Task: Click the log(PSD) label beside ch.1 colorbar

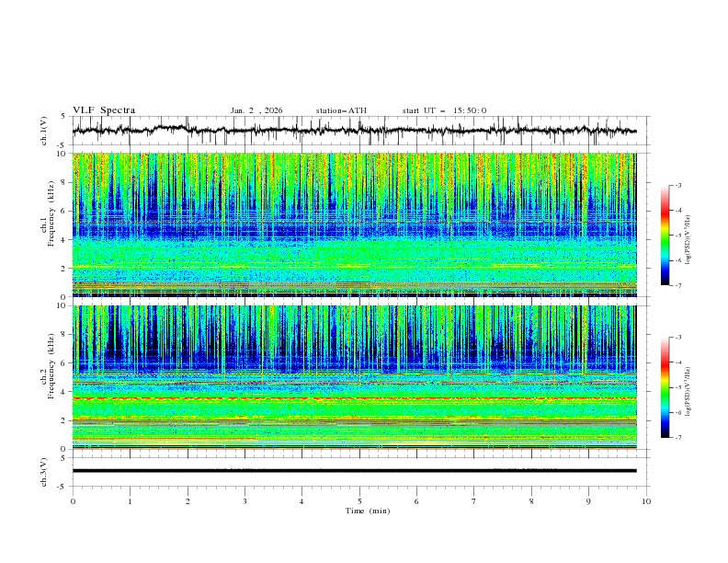Action: click(688, 240)
